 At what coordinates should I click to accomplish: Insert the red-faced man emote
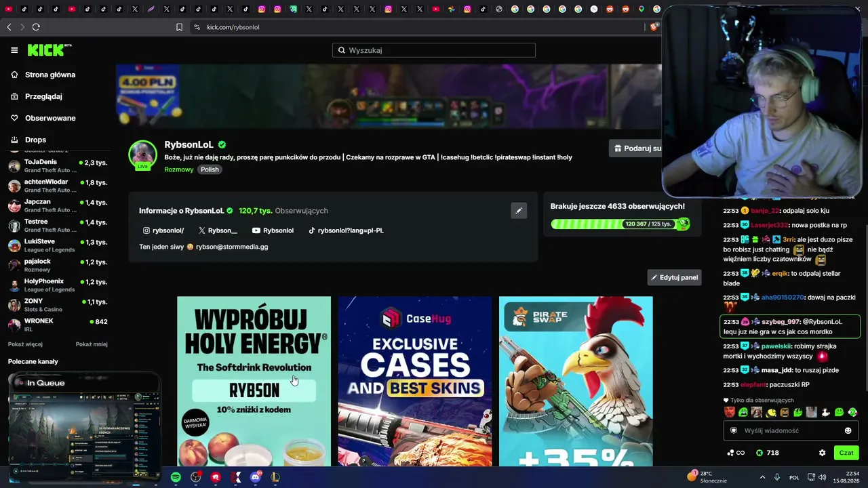tap(730, 412)
